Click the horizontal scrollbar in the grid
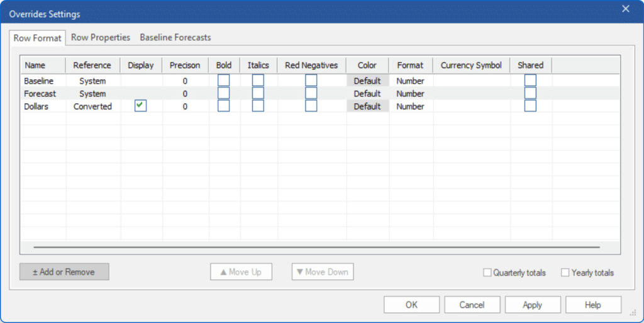The image size is (644, 323). [x=316, y=247]
